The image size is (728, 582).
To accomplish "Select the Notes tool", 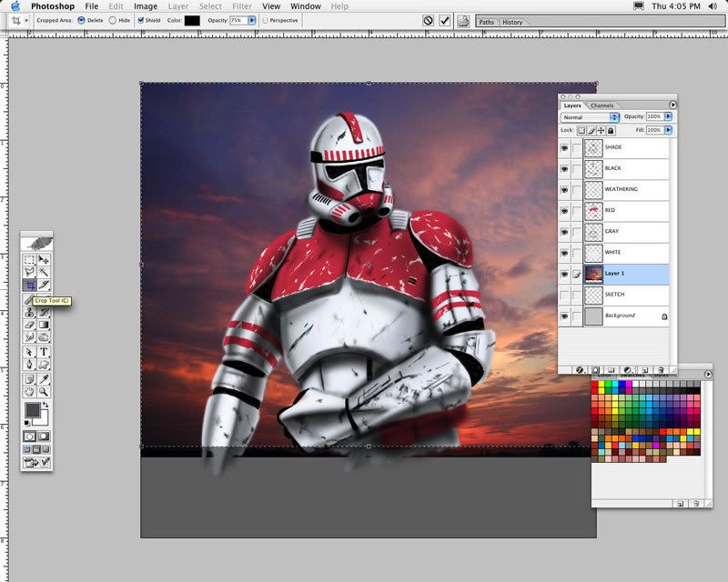I will click(29, 379).
